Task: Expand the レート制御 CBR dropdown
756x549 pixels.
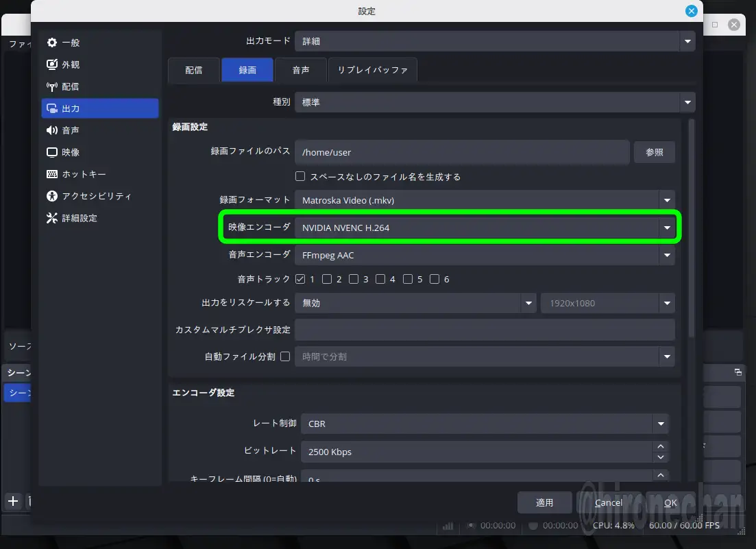Action: pyautogui.click(x=484, y=424)
